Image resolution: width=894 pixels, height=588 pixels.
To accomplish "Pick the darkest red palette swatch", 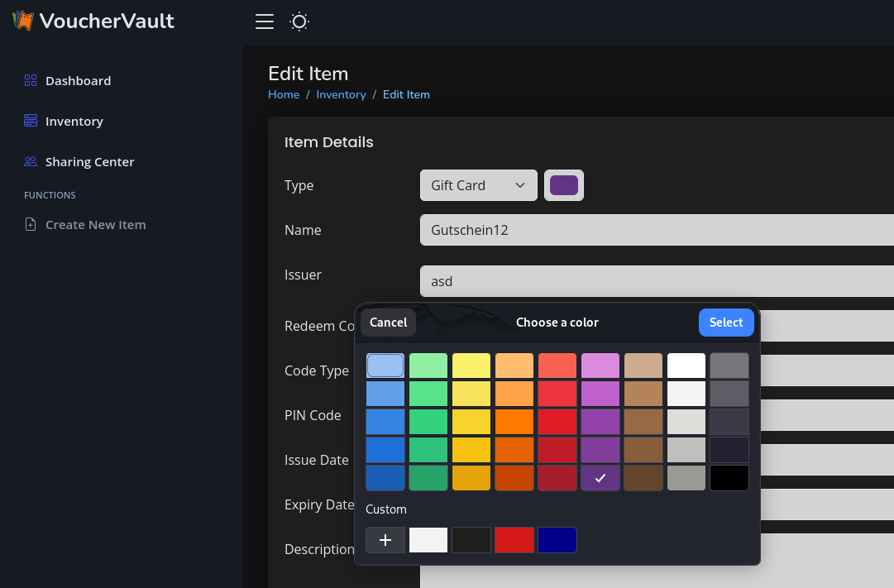I will pos(557,478).
